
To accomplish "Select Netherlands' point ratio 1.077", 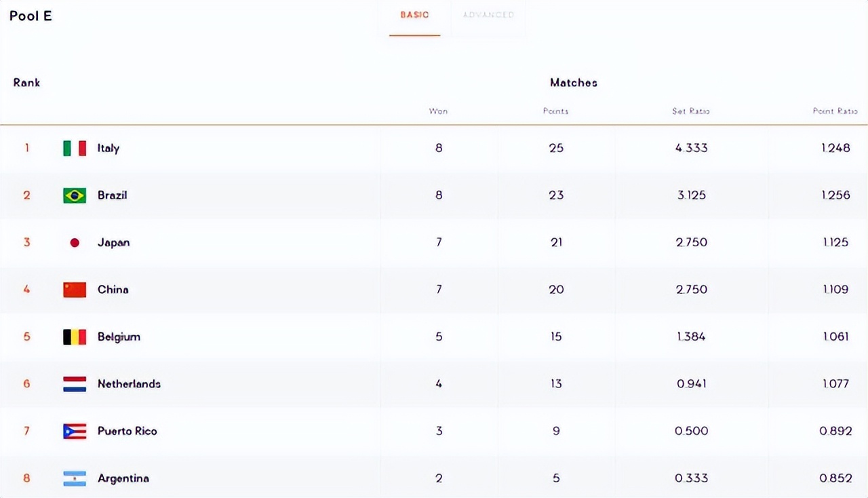I will (x=835, y=384).
